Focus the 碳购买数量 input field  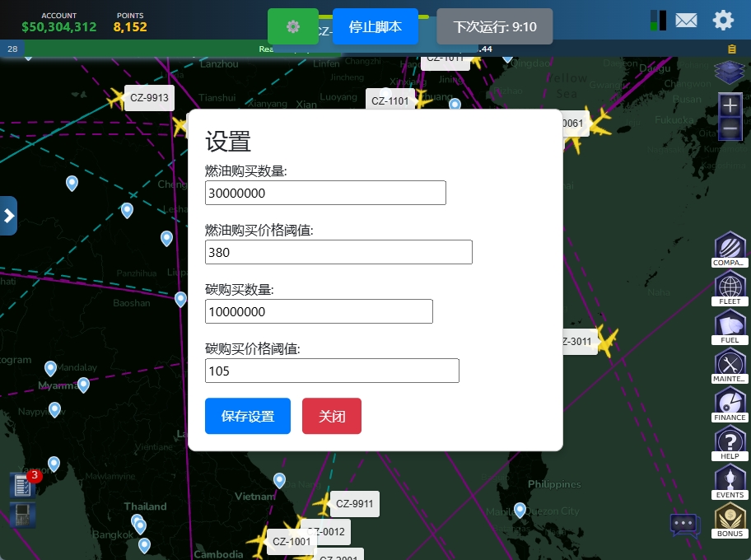coord(319,311)
